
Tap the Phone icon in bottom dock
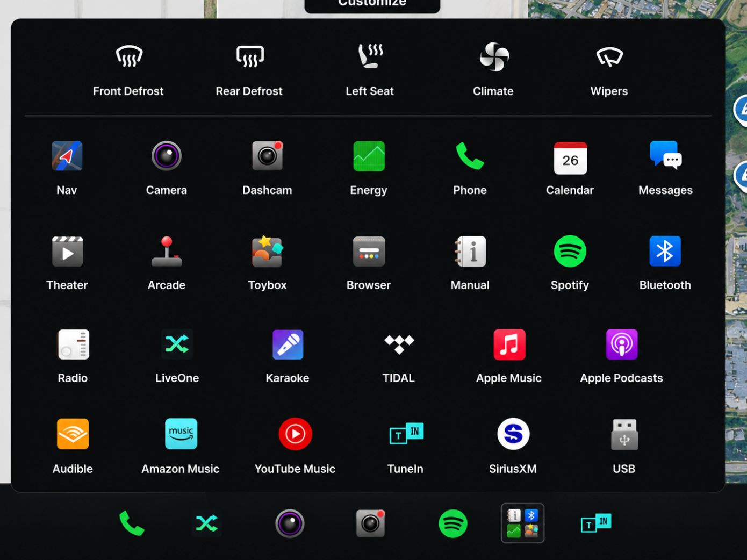[132, 523]
